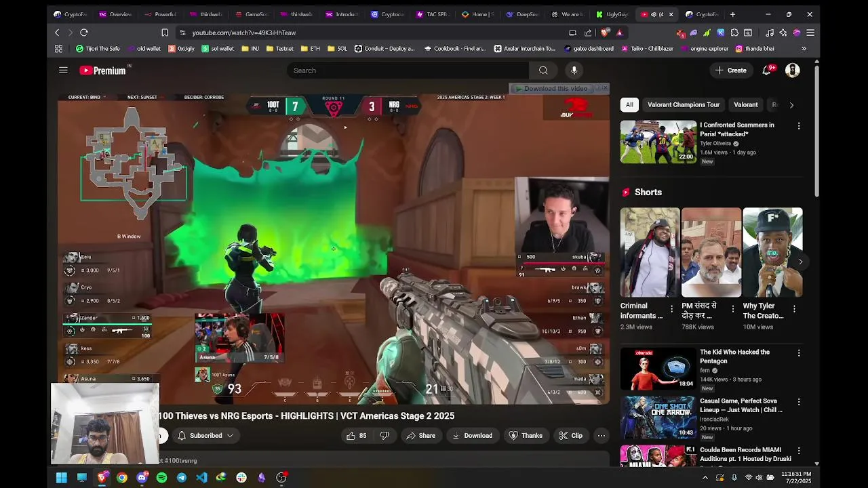Open options for Kid Who Hacked video
Image resolution: width=868 pixels, height=488 pixels.
coord(799,353)
